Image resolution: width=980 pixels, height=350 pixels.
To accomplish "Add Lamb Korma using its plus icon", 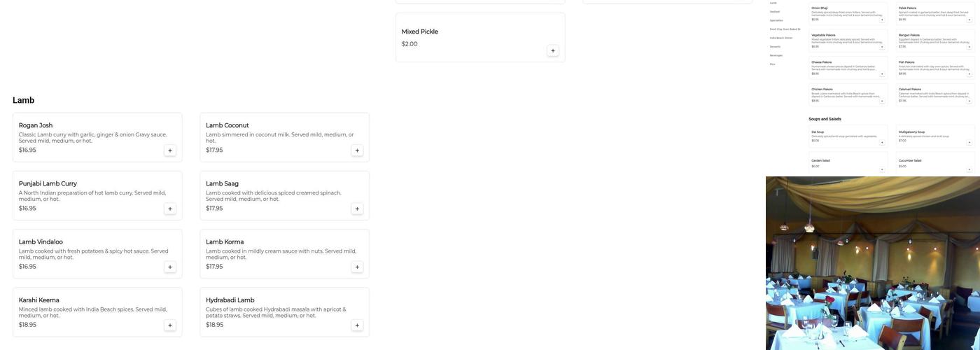I will tap(357, 267).
